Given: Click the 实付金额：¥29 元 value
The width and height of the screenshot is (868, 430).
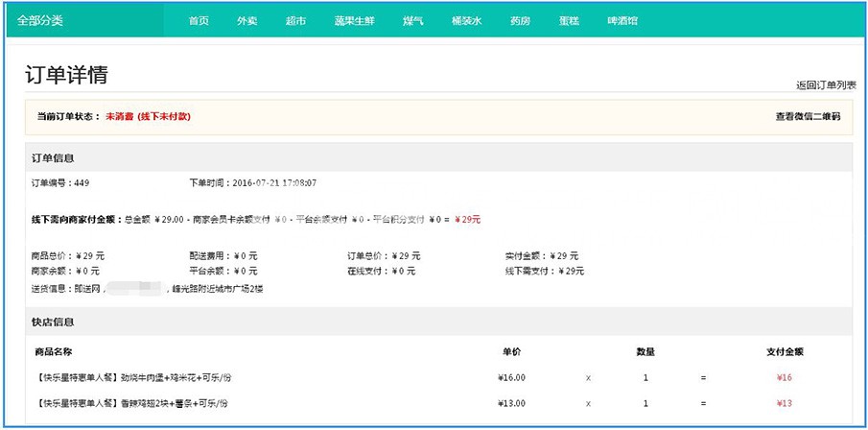Looking at the screenshot, I should [x=542, y=256].
